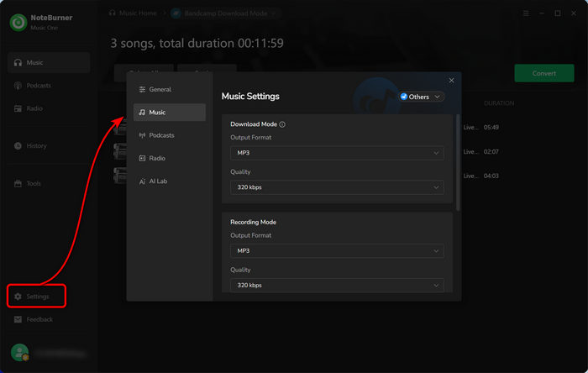This screenshot has height=373, width=588.
Task: Switch to Radio settings tab
Action: (x=170, y=158)
